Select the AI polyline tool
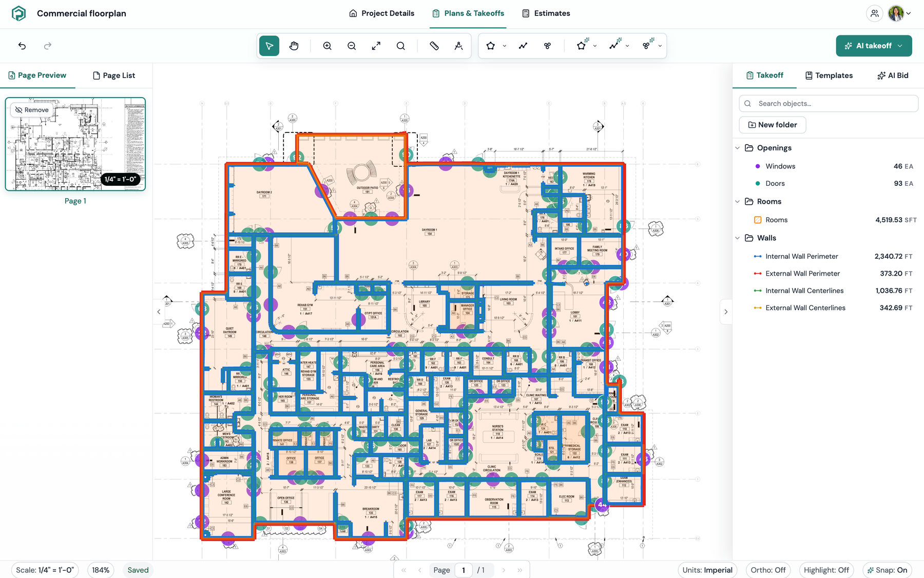The width and height of the screenshot is (924, 578). [x=615, y=45]
